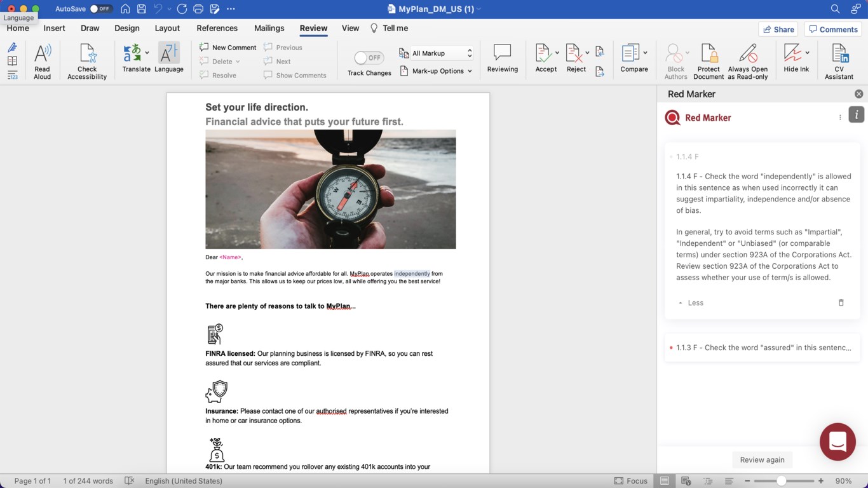
Task: Click the Compare documents icon
Action: click(x=630, y=55)
